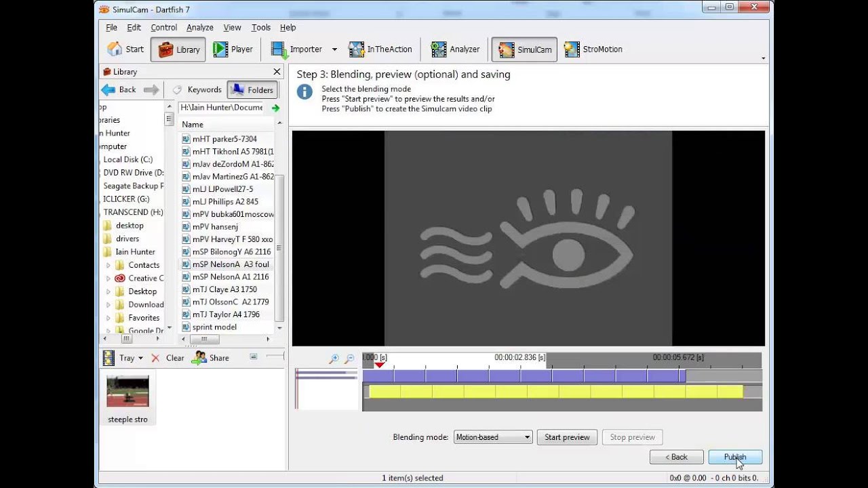Go Back in the Library browser
The height and width of the screenshot is (488, 868).
(x=119, y=89)
